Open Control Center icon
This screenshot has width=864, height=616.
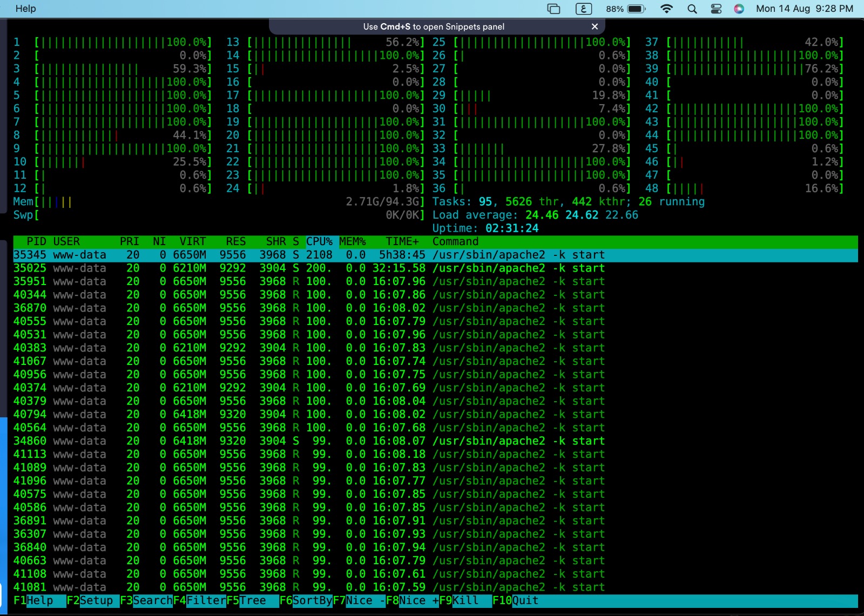[x=716, y=9]
